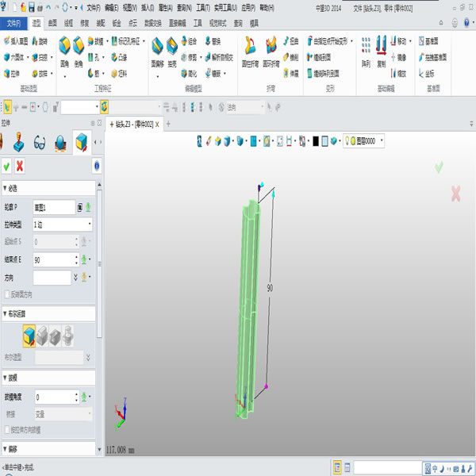Collapse the 拔模 section
The image size is (476, 476).
(6, 378)
